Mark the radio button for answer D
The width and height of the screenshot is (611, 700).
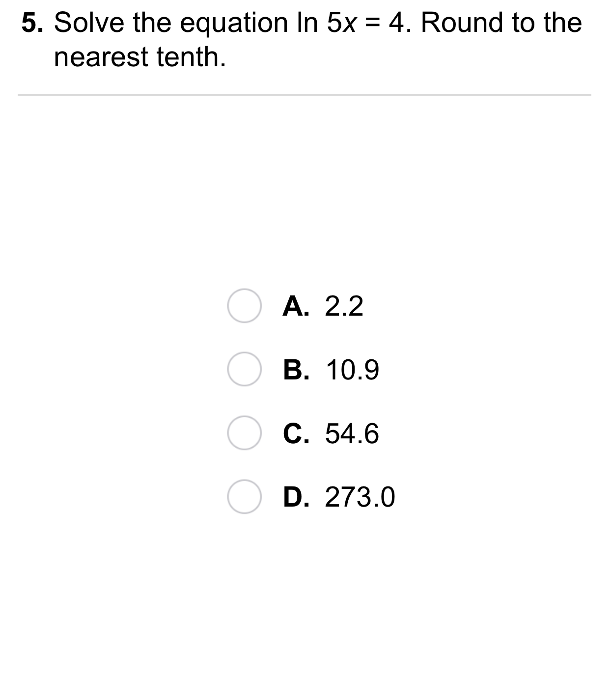click(244, 497)
